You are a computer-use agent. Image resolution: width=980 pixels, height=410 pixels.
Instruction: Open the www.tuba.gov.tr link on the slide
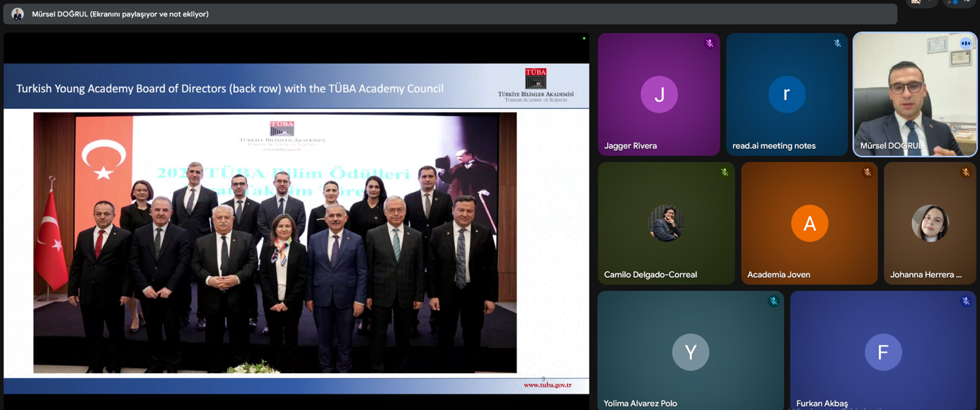point(547,385)
